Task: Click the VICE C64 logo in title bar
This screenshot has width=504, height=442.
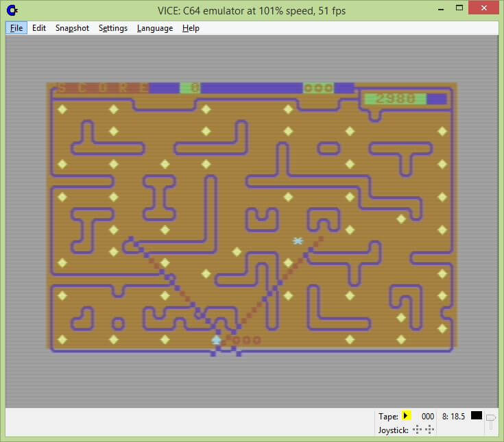Action: pyautogui.click(x=12, y=10)
